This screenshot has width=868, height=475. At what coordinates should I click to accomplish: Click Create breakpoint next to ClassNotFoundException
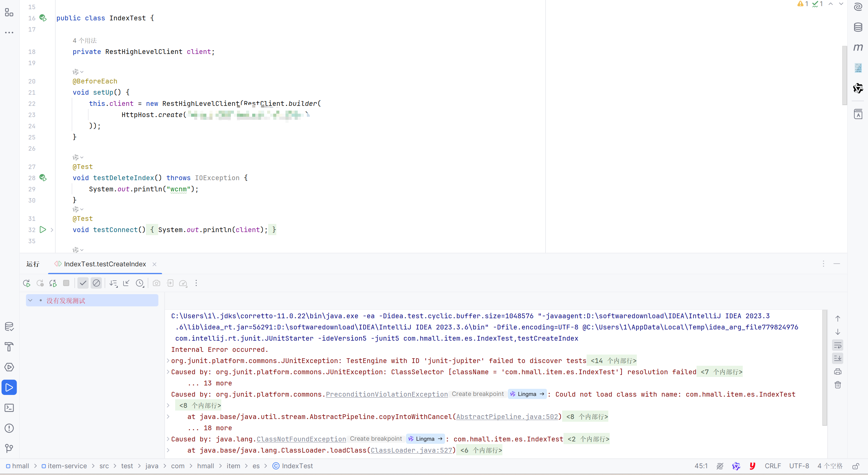(x=375, y=439)
